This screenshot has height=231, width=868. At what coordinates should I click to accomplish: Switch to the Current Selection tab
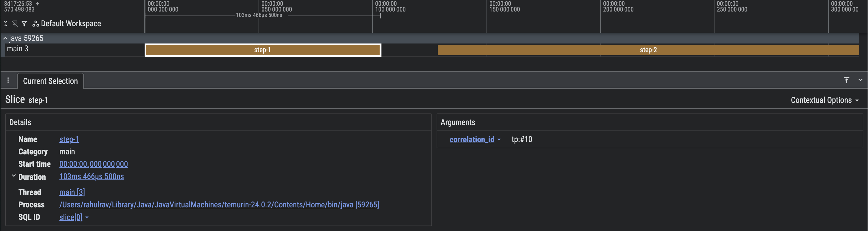(x=50, y=81)
